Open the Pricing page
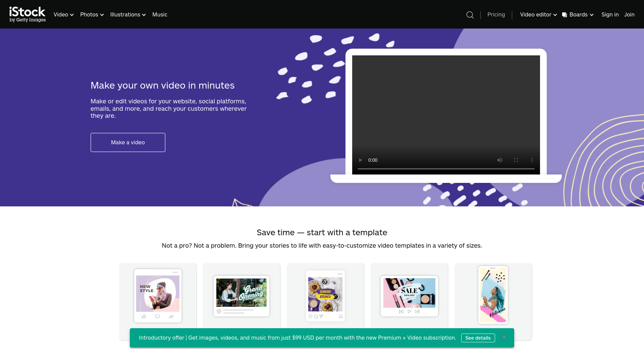This screenshot has width=644, height=349. click(496, 14)
